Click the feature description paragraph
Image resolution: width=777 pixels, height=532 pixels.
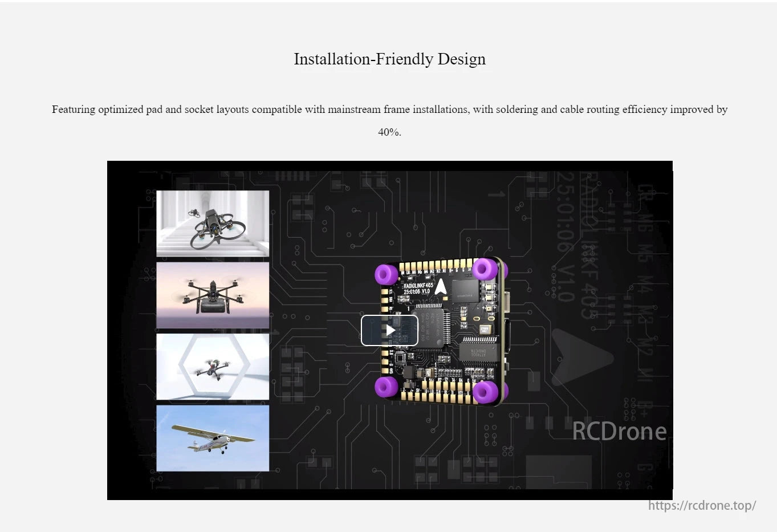click(x=389, y=109)
